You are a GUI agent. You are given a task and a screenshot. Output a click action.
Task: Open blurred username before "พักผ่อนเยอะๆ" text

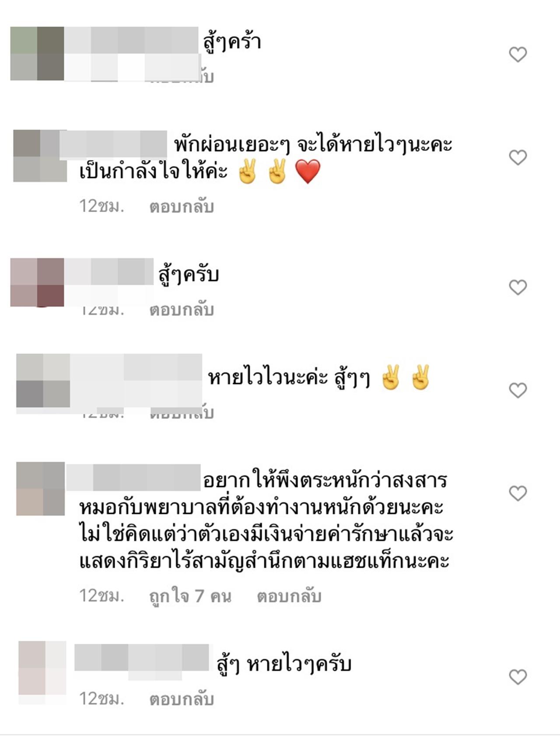tap(113, 143)
